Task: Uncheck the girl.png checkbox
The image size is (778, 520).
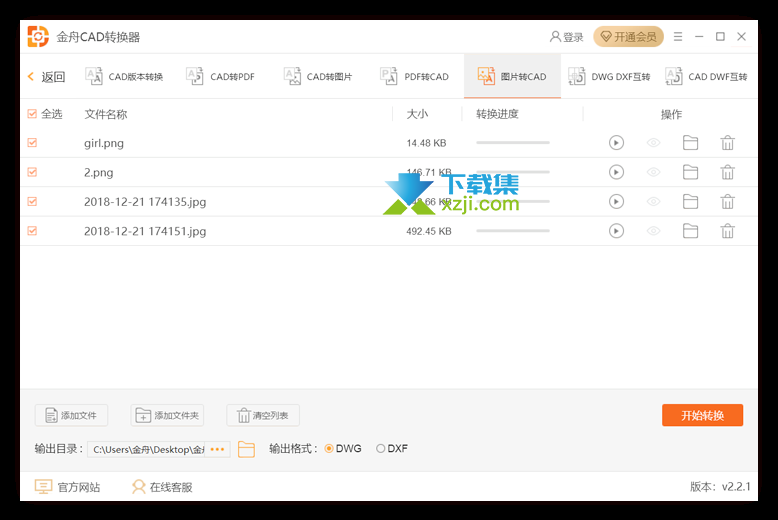Action: pyautogui.click(x=32, y=143)
